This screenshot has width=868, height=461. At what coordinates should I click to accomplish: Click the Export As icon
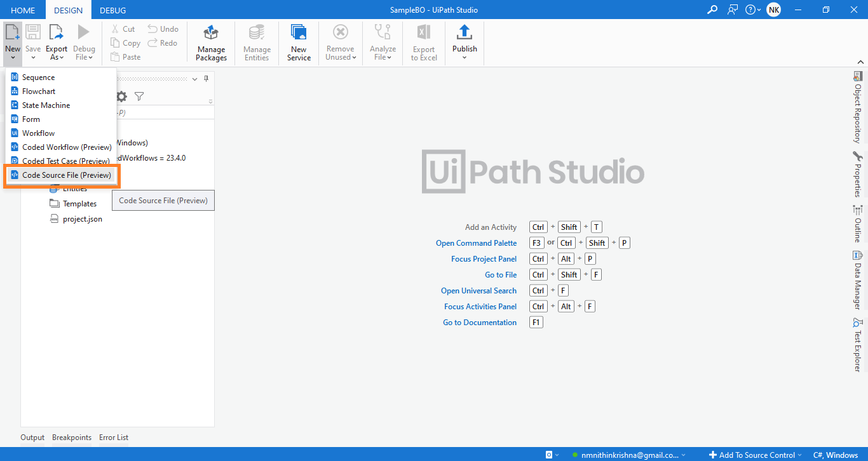[x=57, y=33]
